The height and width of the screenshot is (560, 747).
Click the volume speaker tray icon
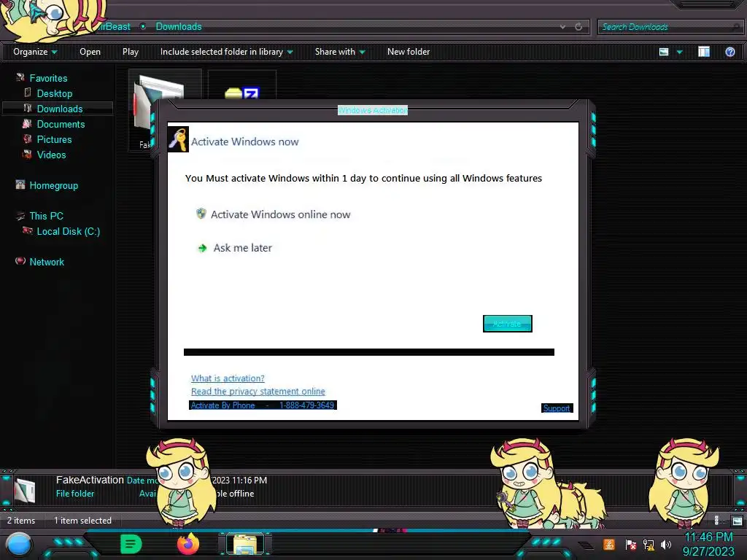tap(665, 544)
